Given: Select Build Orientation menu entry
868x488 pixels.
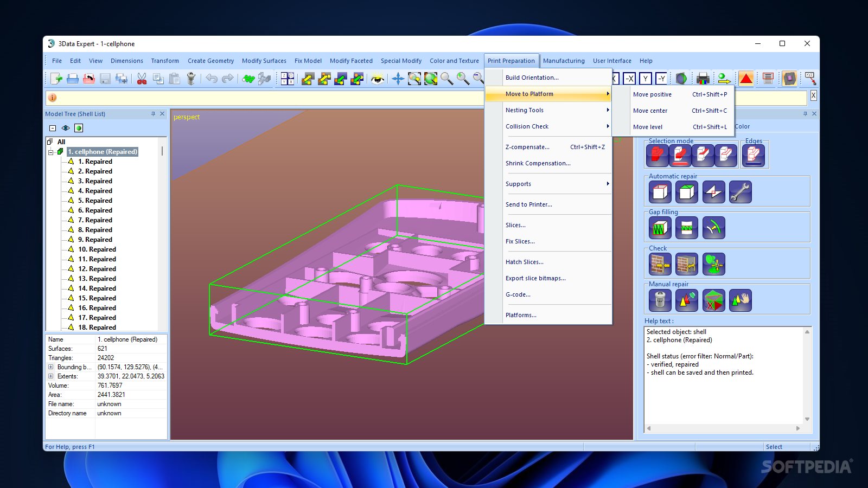Looking at the screenshot, I should tap(548, 78).
